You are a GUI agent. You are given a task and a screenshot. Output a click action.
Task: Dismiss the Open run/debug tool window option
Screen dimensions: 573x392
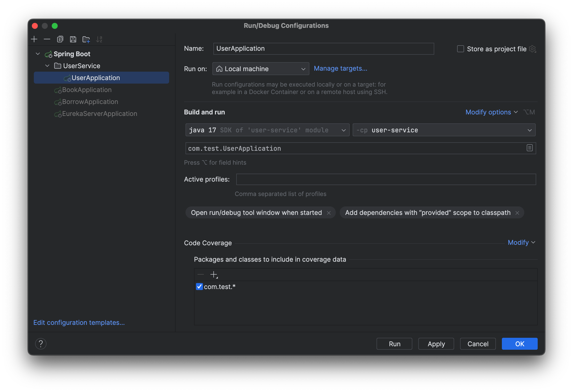pos(329,213)
